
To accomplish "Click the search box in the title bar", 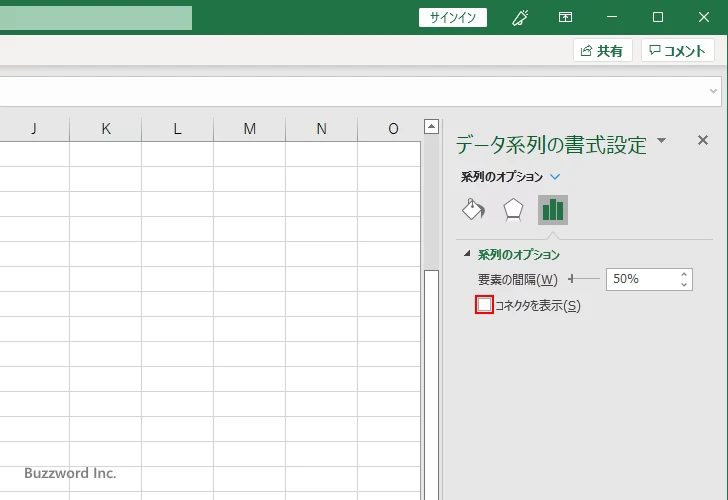I will click(x=96, y=18).
